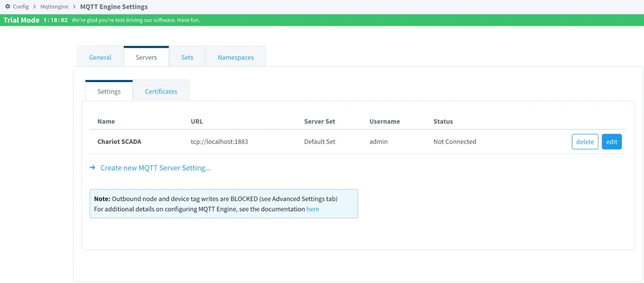Open the Settings sub-tab

coord(109,91)
